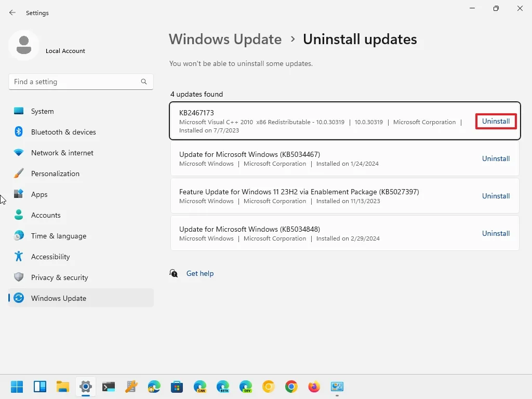This screenshot has height=399, width=532.
Task: Open Network & internet settings
Action: pyautogui.click(x=62, y=153)
